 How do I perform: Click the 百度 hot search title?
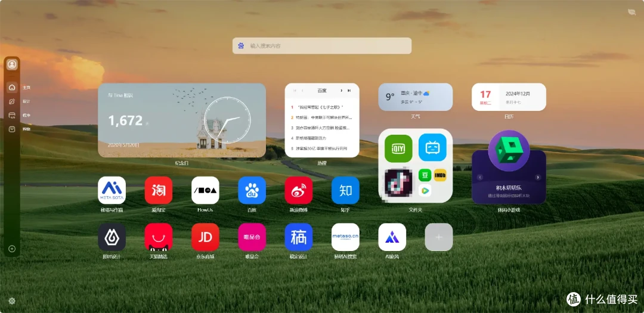(322, 91)
